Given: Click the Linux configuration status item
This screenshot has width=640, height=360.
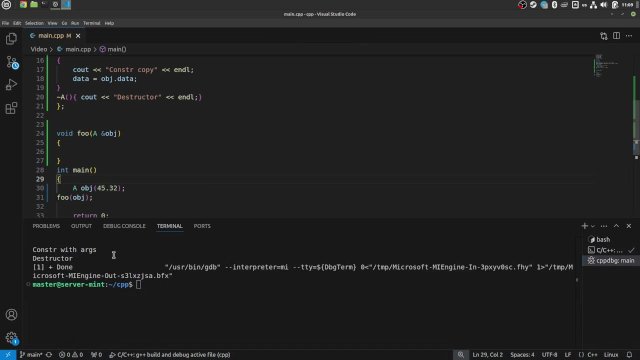Looking at the screenshot, I should (611, 355).
